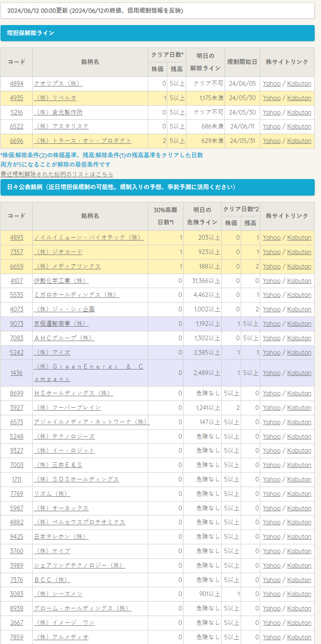Open Yahoo link for ノイルイミューン row

(272, 238)
